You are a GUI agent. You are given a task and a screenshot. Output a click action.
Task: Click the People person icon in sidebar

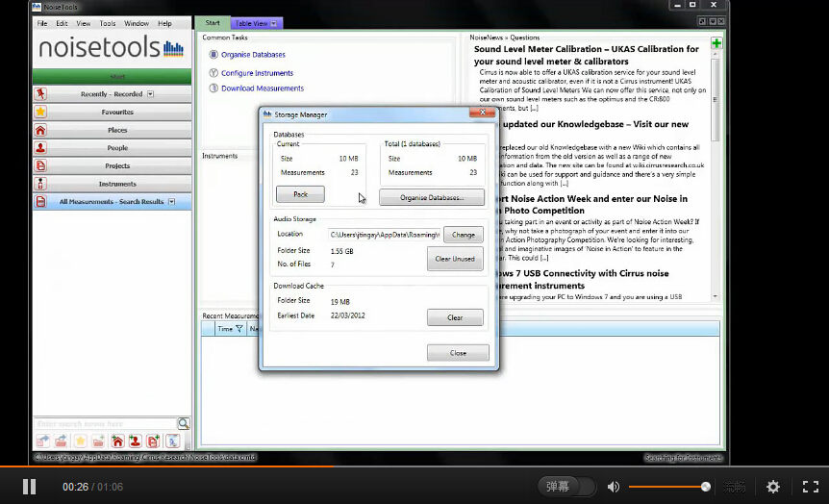pyautogui.click(x=40, y=147)
